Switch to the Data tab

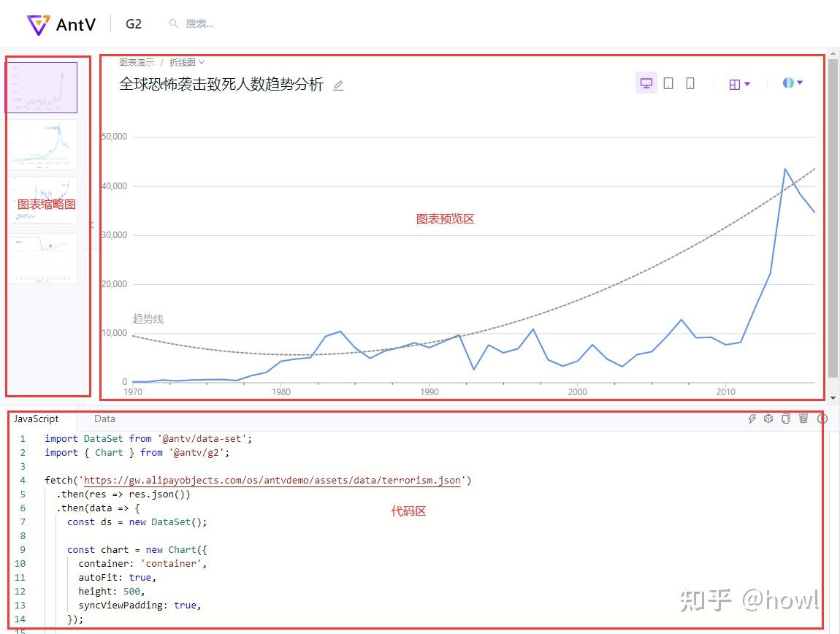pos(104,419)
